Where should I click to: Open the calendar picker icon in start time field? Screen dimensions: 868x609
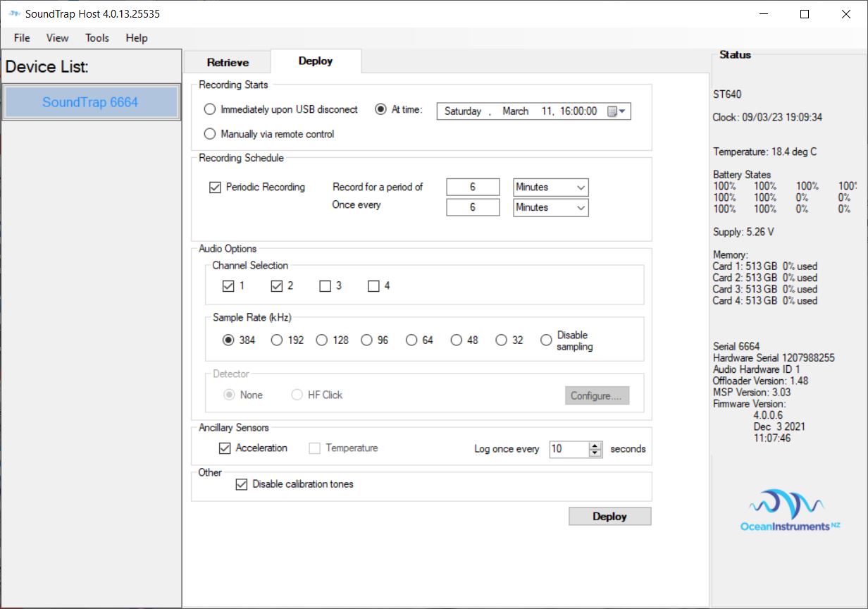click(612, 111)
